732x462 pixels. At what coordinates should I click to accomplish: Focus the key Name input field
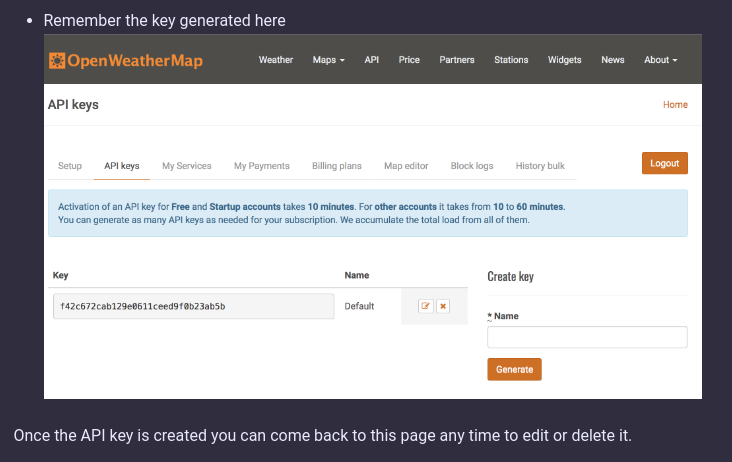(x=587, y=337)
